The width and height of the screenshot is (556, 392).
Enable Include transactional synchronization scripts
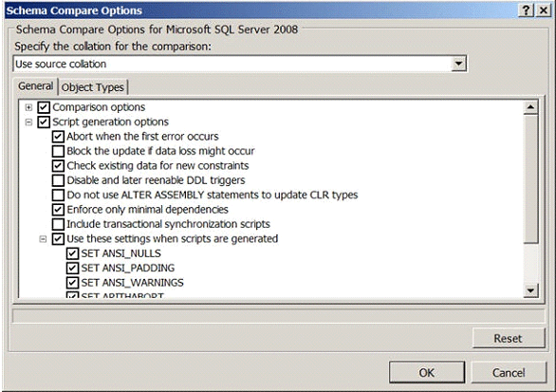pos(58,224)
